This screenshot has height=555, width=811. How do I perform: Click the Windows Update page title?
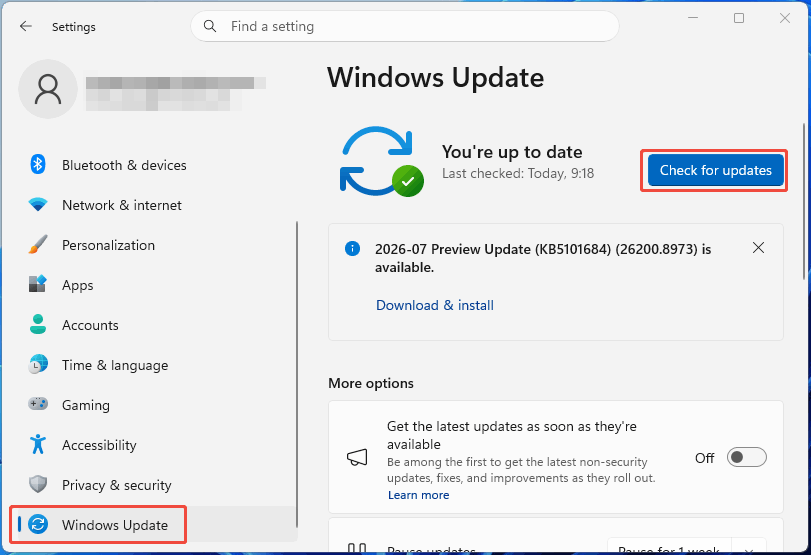click(x=435, y=78)
